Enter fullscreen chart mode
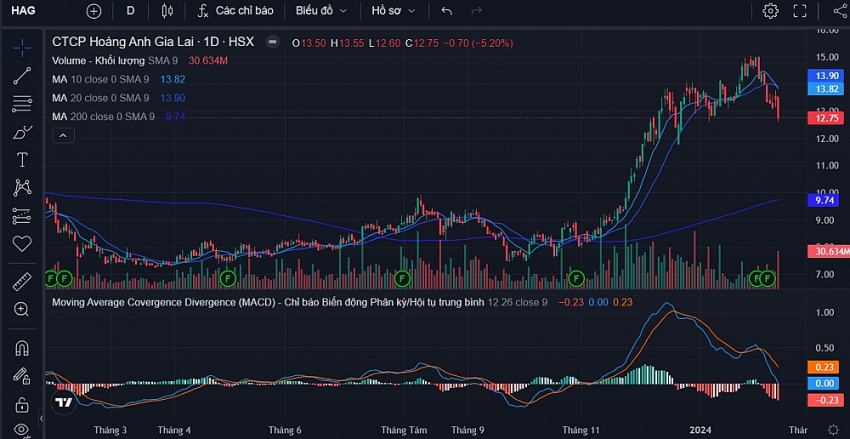 (800, 11)
